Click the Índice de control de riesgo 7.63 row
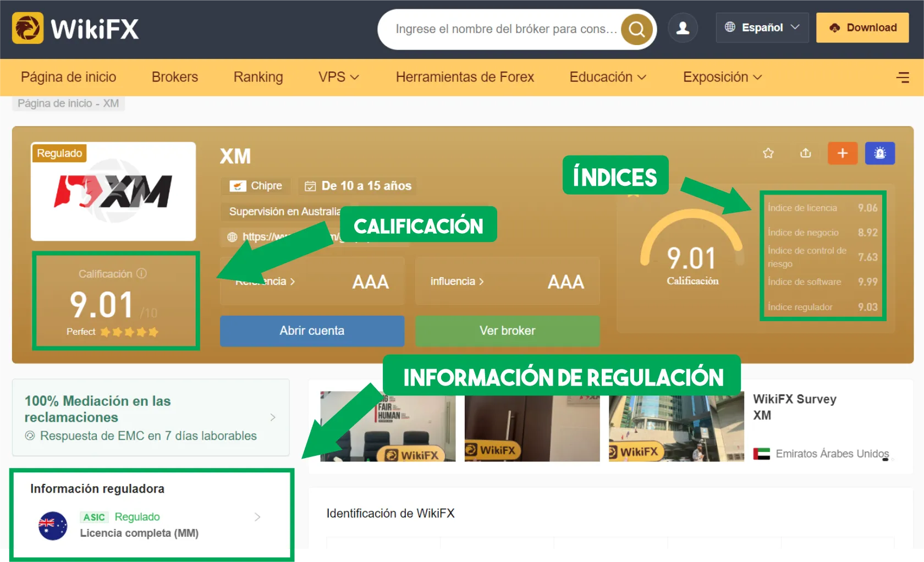 pos(823,257)
